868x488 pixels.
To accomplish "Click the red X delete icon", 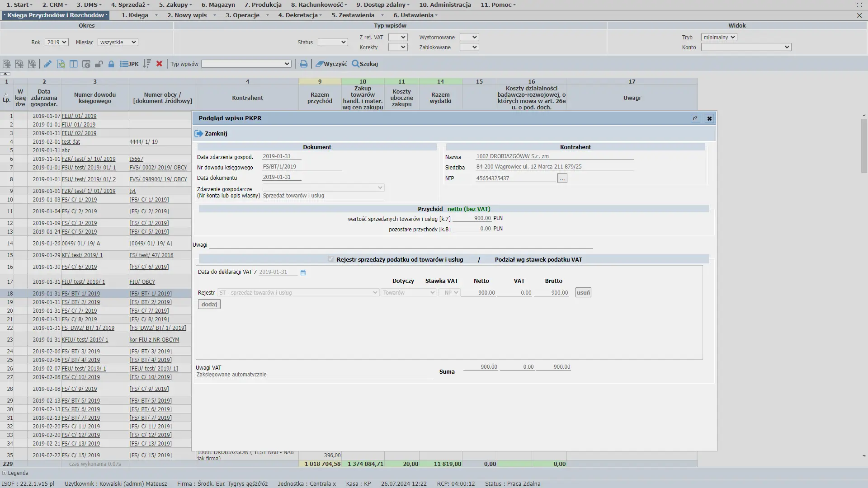I will [159, 64].
